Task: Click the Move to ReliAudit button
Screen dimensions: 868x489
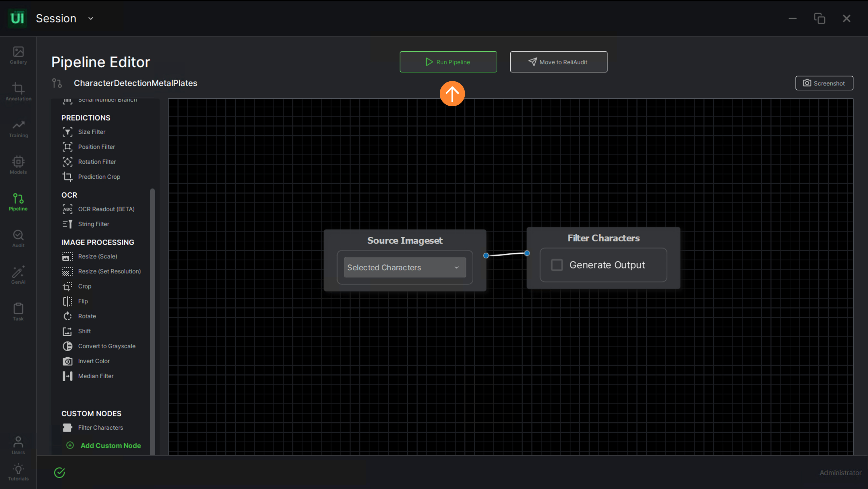Action: [558, 62]
